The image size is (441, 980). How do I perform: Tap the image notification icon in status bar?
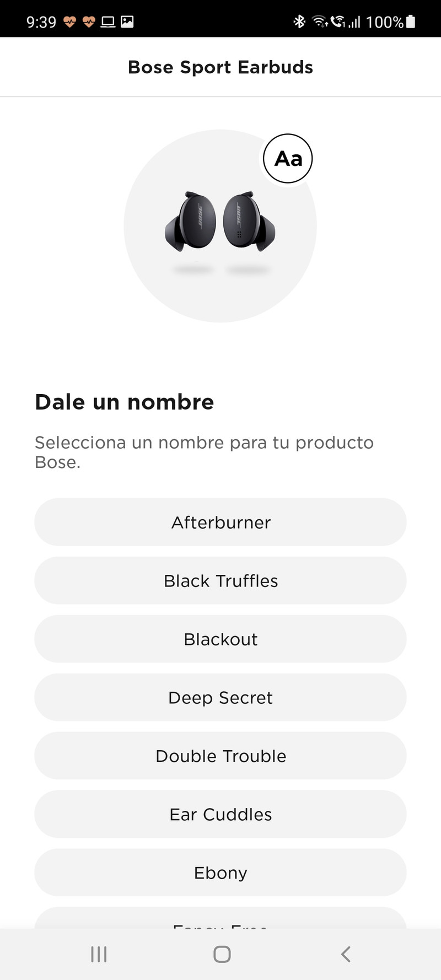[127, 21]
